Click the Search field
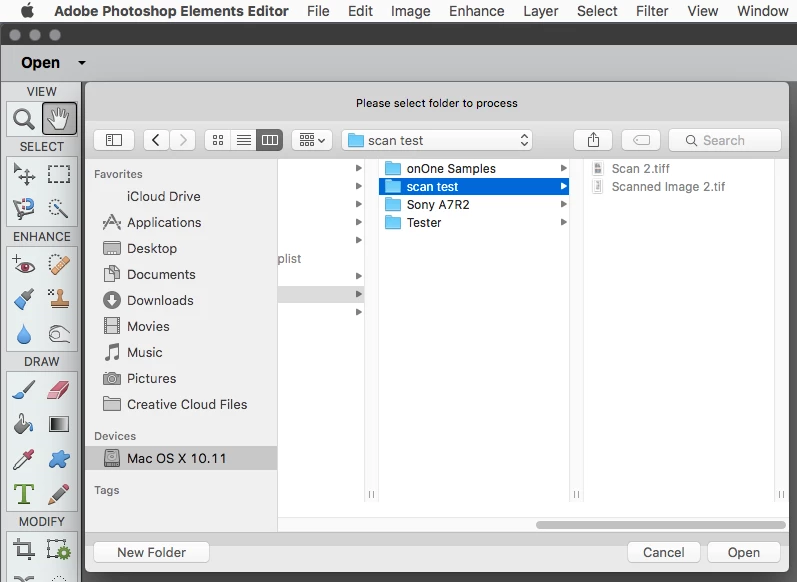Viewport: 797px width, 582px height. (x=725, y=140)
